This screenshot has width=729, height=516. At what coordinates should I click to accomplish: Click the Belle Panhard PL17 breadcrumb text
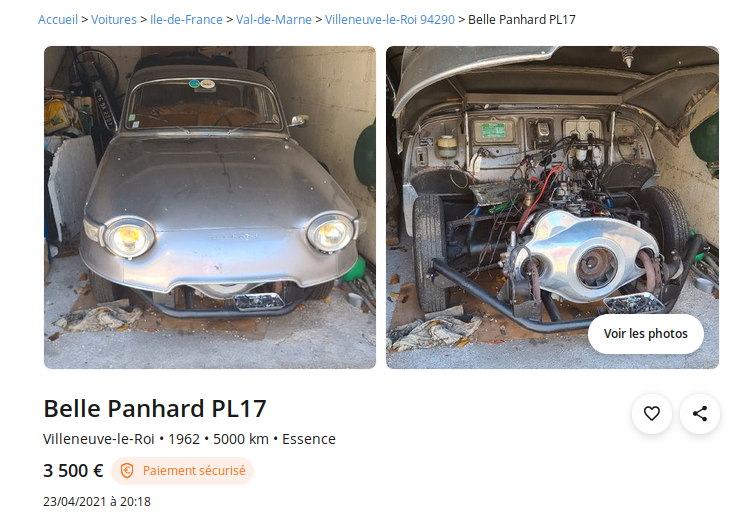click(x=522, y=20)
